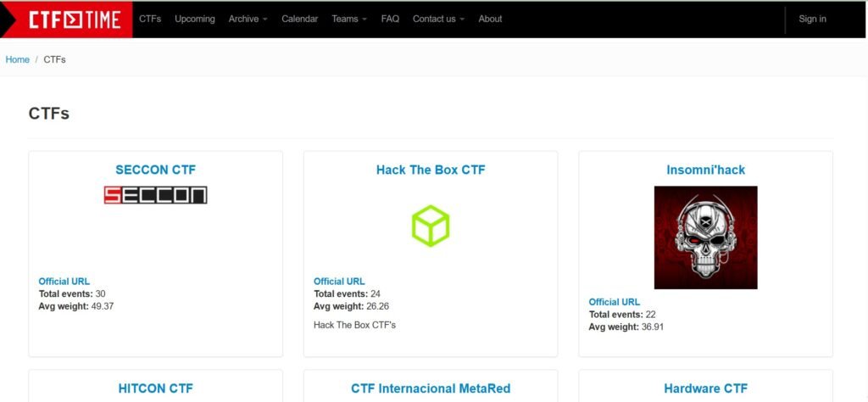This screenshot has height=402, width=868.
Task: Go to the Upcoming page
Action: pos(195,19)
